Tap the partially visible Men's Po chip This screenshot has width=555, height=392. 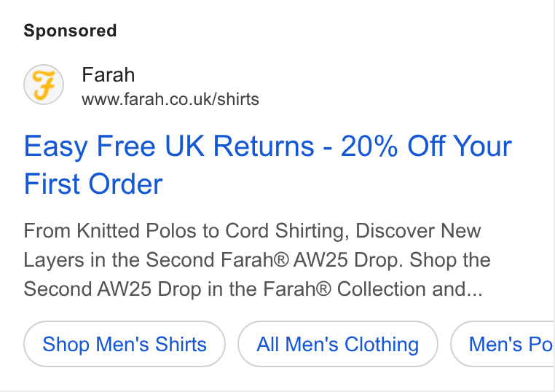(503, 344)
